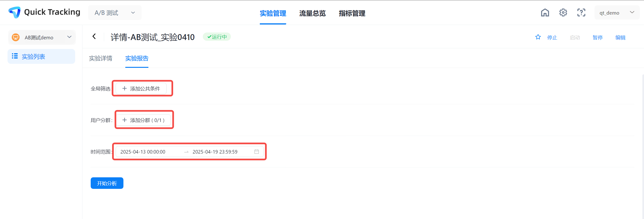The width and height of the screenshot is (644, 219).
Task: Click the Quick Tracking logo icon
Action: point(15,12)
